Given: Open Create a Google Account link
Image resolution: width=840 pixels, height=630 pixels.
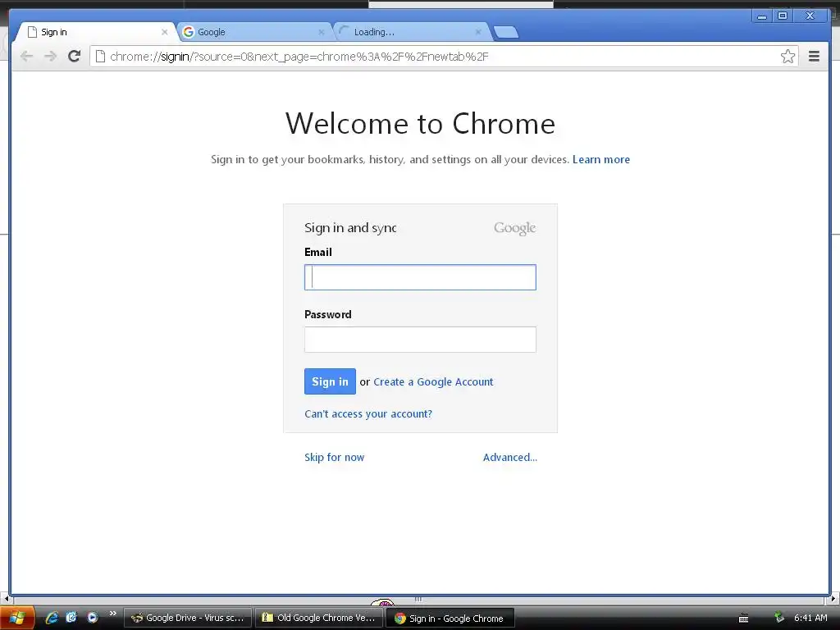Looking at the screenshot, I should 433,382.
